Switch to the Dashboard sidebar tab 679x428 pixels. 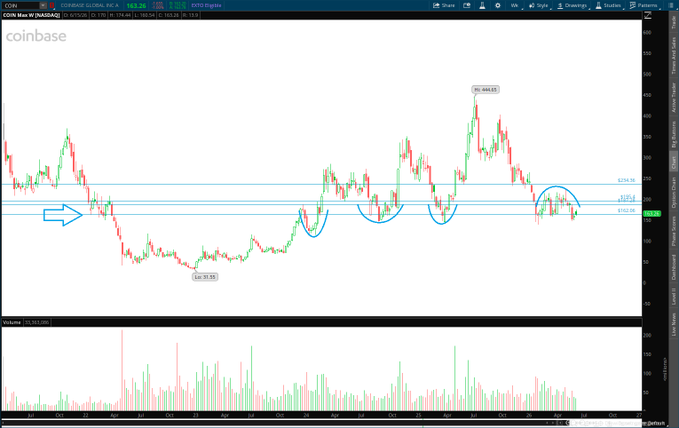click(x=673, y=267)
